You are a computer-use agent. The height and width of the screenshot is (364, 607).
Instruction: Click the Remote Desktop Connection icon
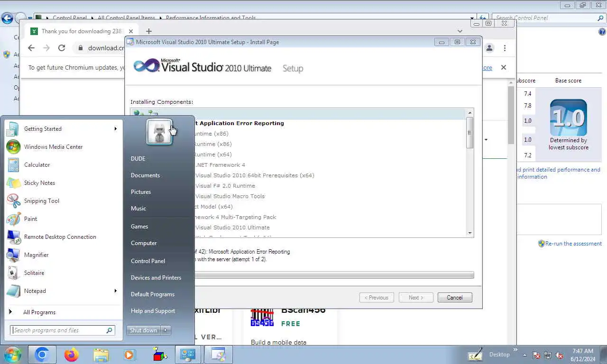[13, 237]
